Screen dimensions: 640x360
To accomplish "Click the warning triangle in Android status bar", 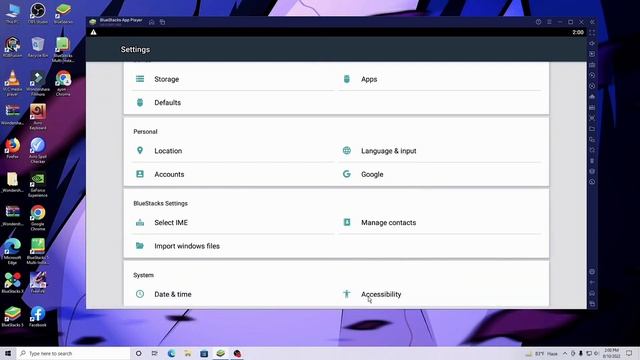I will pos(93,32).
